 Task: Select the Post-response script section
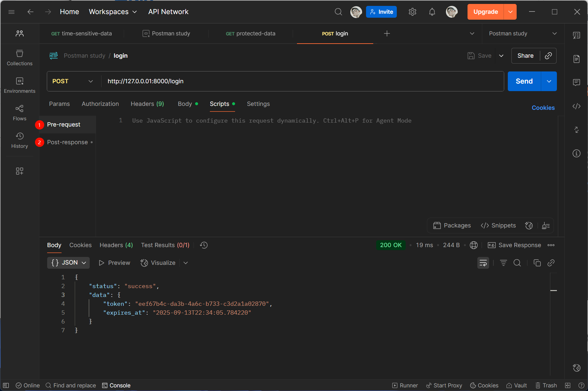click(67, 142)
